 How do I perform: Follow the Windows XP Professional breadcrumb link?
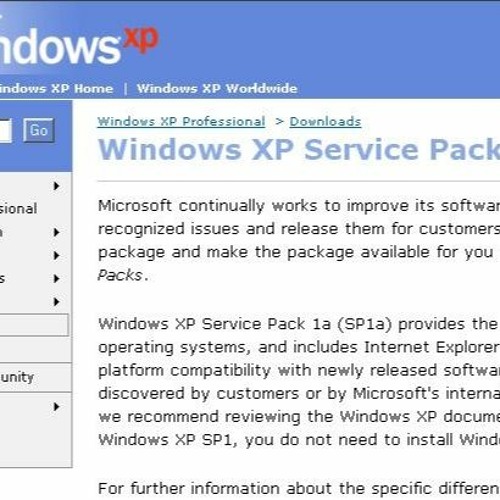[181, 122]
